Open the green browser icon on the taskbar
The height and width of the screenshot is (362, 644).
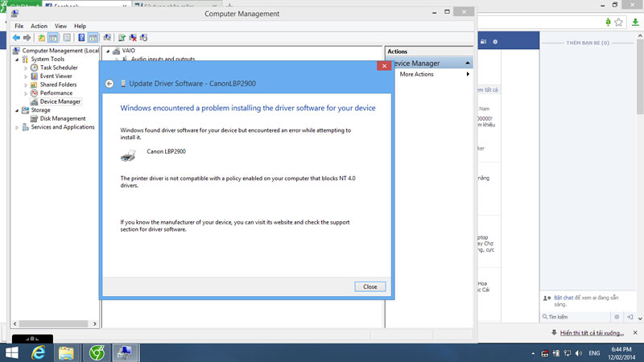click(97, 352)
